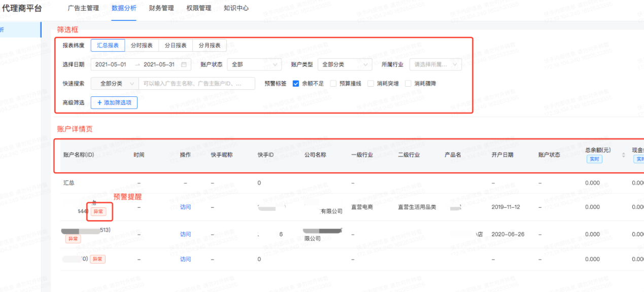Enable the 预算撞线 checkbox
644x292 pixels.
[x=333, y=84]
